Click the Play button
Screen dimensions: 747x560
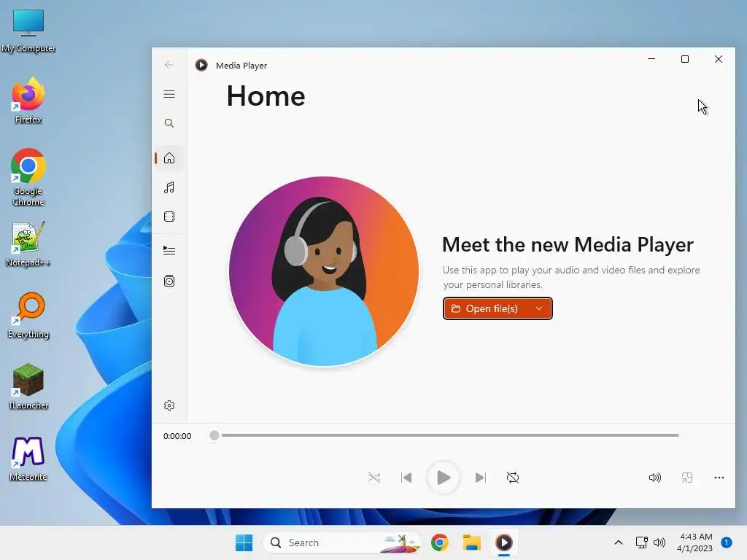(x=444, y=477)
